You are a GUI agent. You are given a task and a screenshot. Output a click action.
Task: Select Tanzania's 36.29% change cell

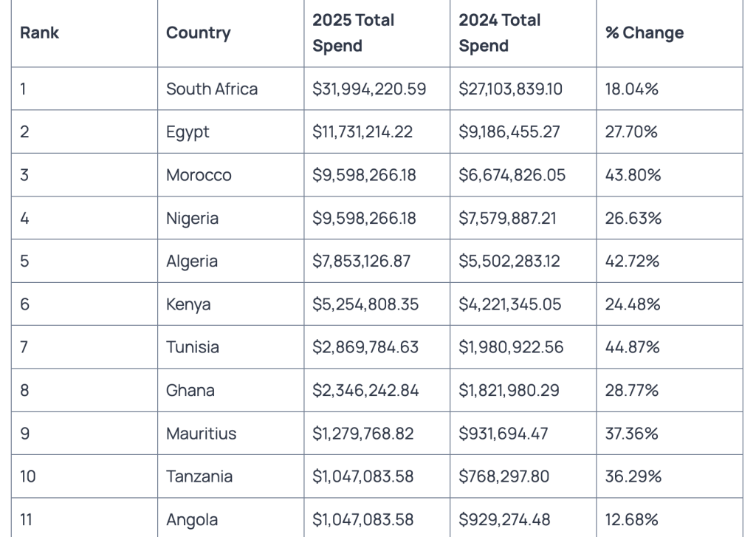point(633,476)
